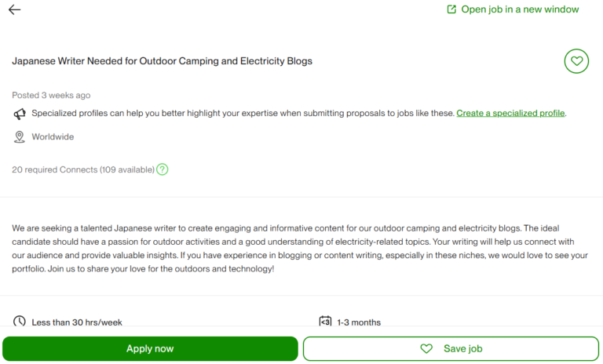The height and width of the screenshot is (364, 603).
Task: Select the 1-3 months duration label
Action: pyautogui.click(x=359, y=322)
